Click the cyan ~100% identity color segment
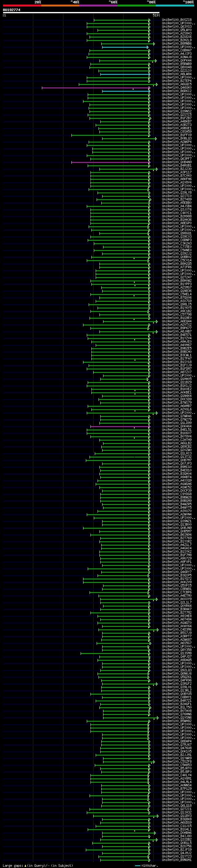 175,6
